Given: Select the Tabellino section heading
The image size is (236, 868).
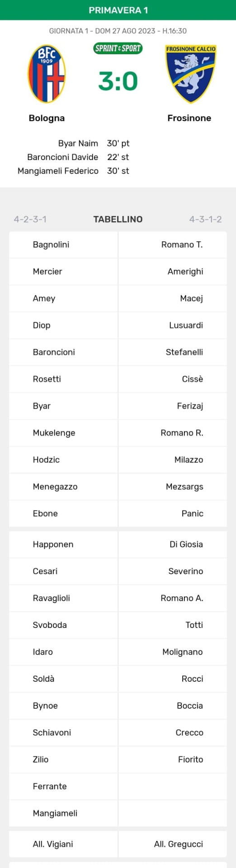Looking at the screenshot, I should tap(118, 219).
